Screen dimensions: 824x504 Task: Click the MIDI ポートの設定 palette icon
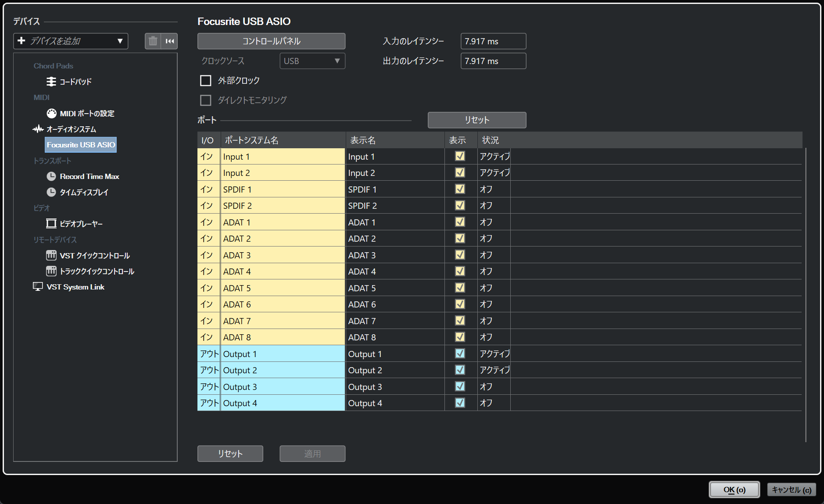tap(51, 113)
